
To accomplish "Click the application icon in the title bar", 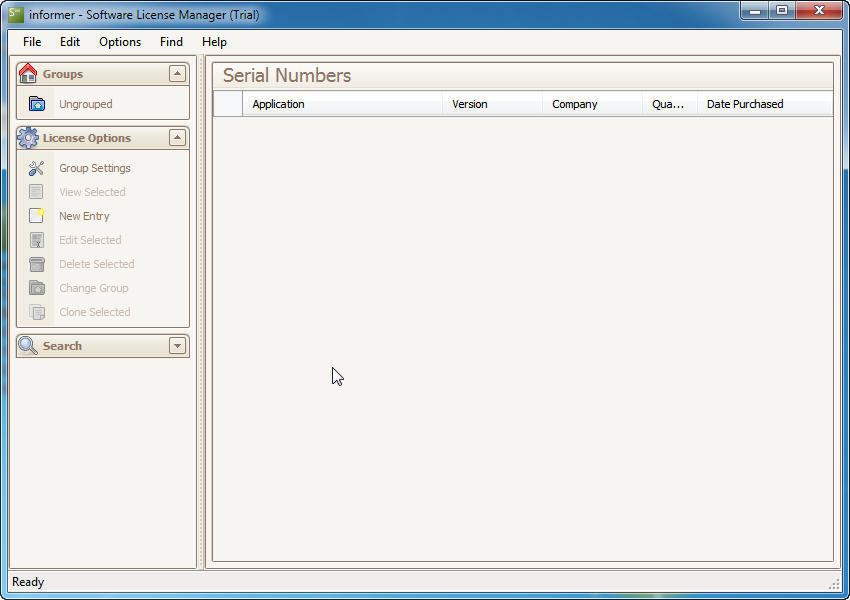I will point(16,14).
